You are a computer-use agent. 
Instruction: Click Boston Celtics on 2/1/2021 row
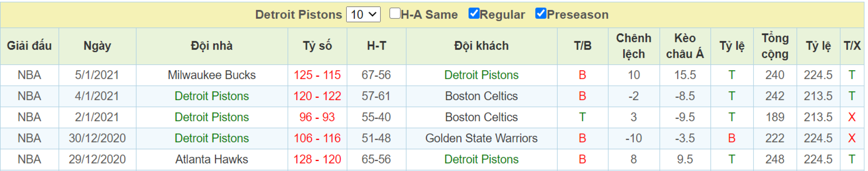pyautogui.click(x=481, y=117)
